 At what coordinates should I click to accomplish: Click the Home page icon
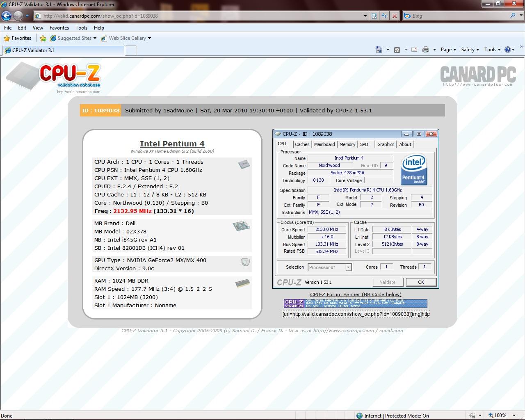(379, 50)
